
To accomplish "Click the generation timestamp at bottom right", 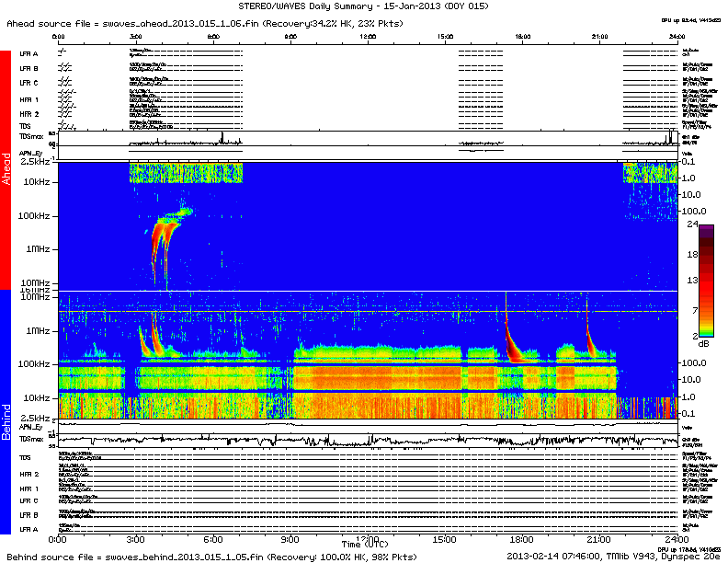I will tap(614, 557).
